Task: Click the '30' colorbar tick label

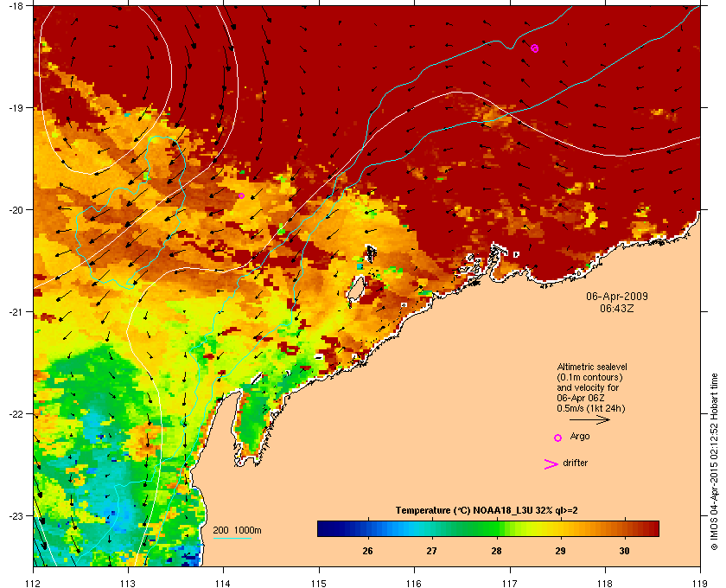Action: 625,551
